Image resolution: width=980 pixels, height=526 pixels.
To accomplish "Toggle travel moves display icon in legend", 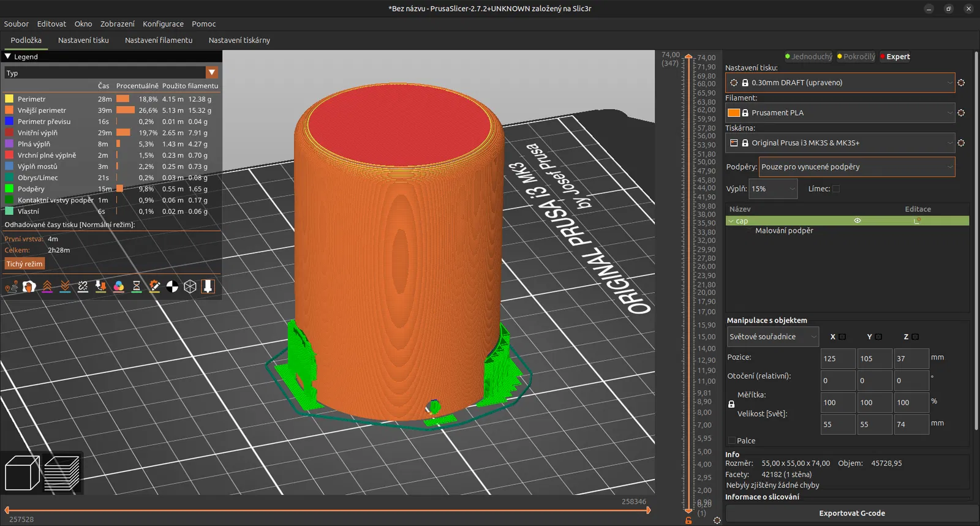I will pyautogui.click(x=12, y=287).
